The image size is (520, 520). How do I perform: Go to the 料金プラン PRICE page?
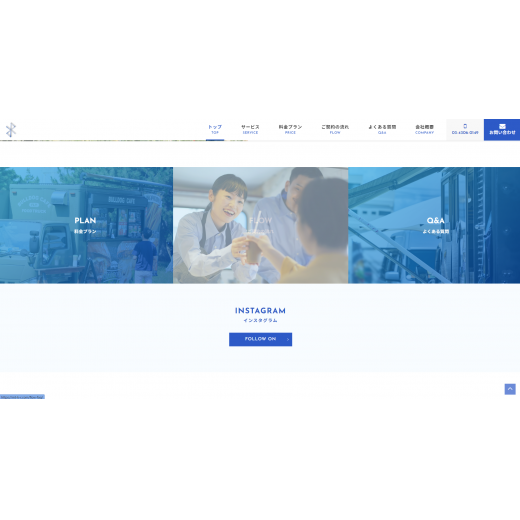pos(290,129)
